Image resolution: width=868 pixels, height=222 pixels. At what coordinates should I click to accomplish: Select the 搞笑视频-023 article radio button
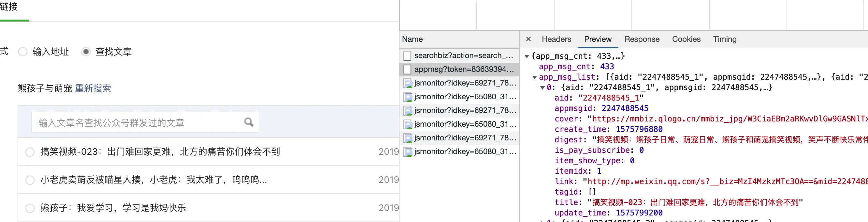[30, 152]
